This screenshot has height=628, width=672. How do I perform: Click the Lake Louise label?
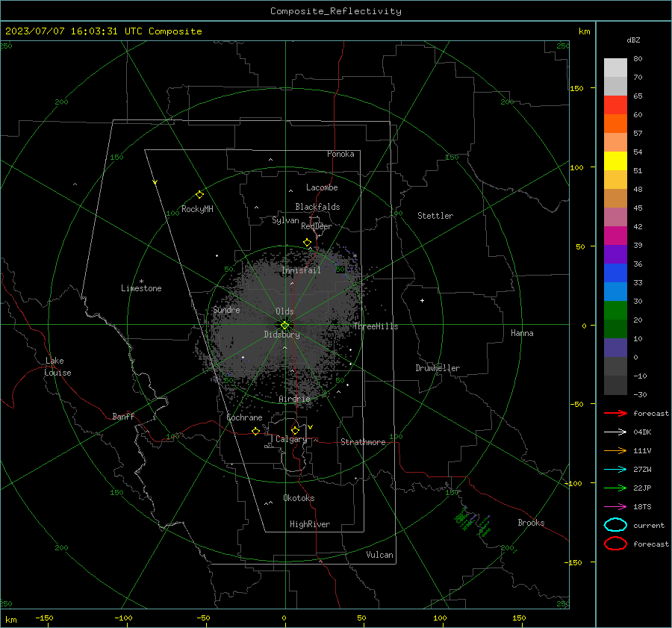click(57, 367)
